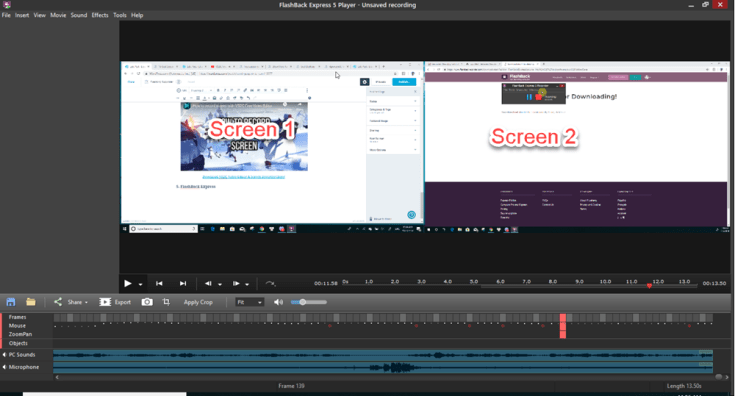Open the View menu

[39, 15]
